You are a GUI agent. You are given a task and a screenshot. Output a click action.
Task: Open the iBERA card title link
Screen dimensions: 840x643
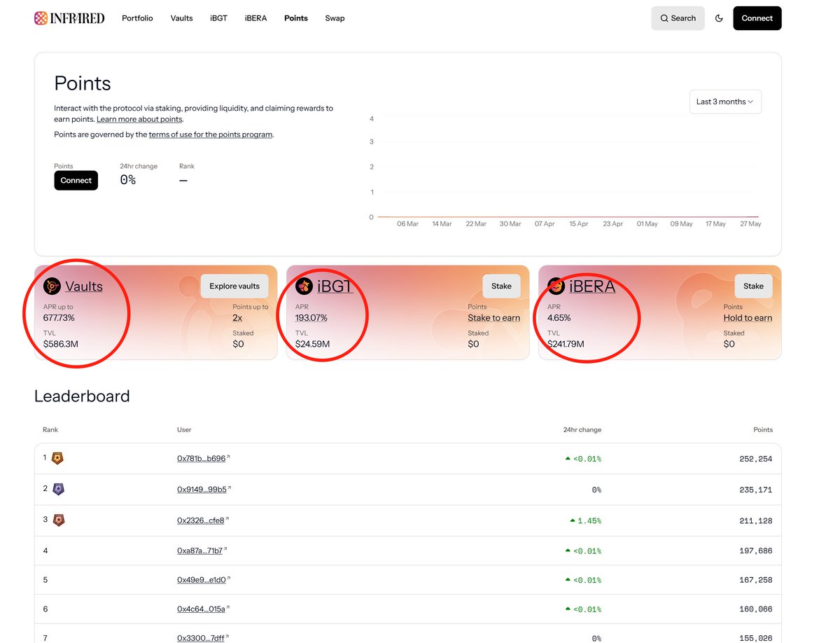(592, 286)
